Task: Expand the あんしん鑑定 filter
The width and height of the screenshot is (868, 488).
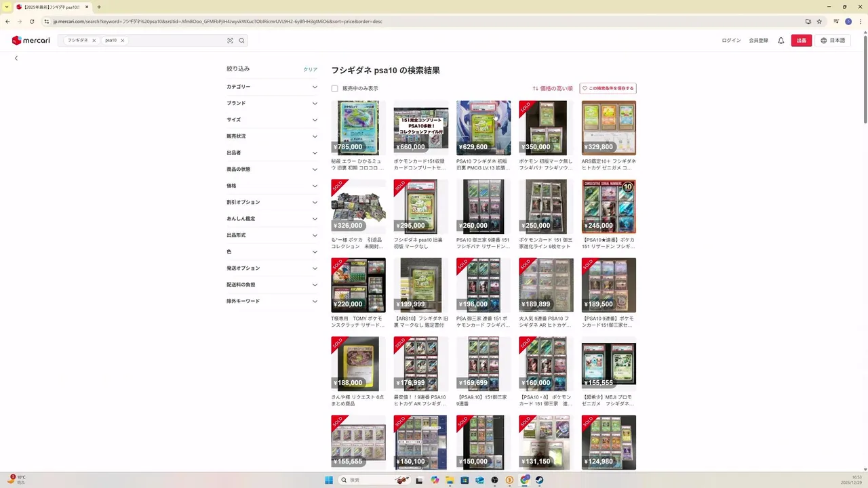Action: pos(272,219)
